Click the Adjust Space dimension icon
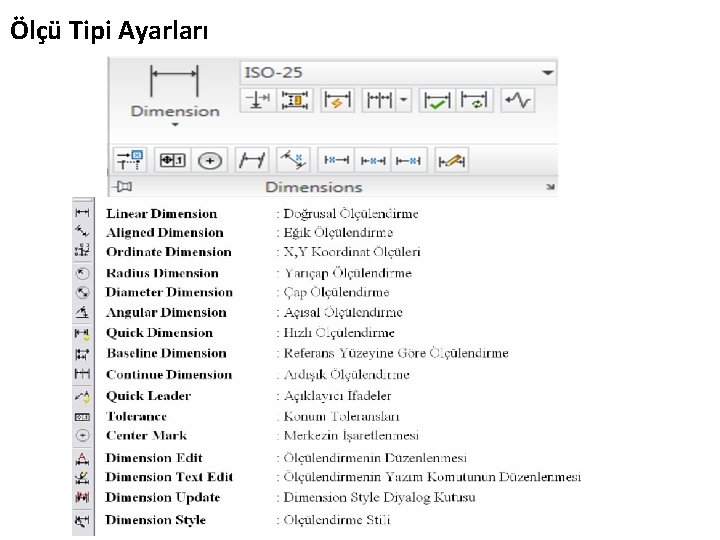Screen dimensions: 720x540 pos(294,100)
